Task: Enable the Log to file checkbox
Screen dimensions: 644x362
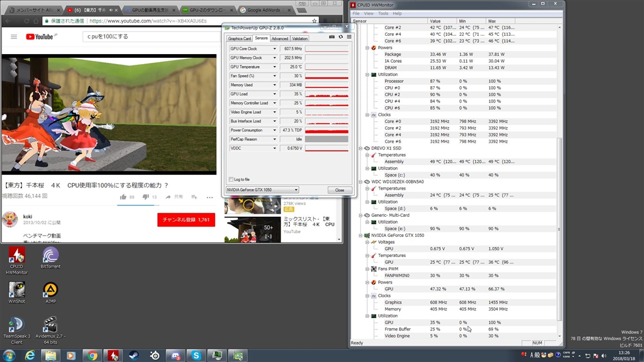Action: click(231, 179)
